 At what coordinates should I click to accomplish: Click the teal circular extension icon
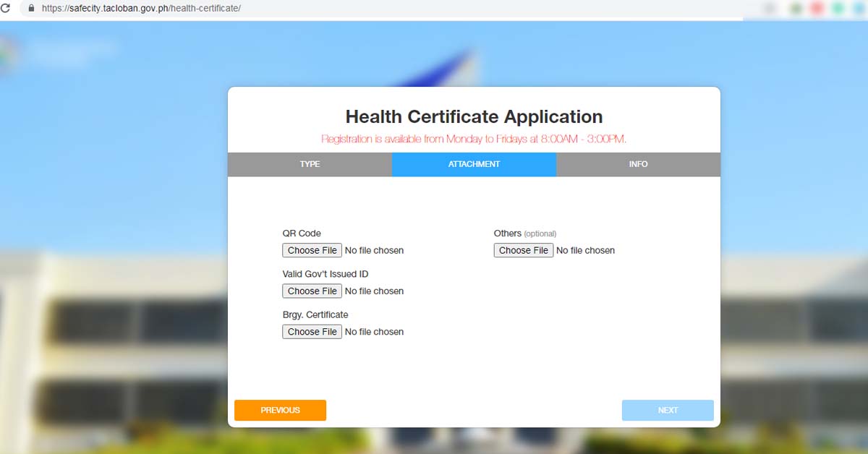[836, 8]
